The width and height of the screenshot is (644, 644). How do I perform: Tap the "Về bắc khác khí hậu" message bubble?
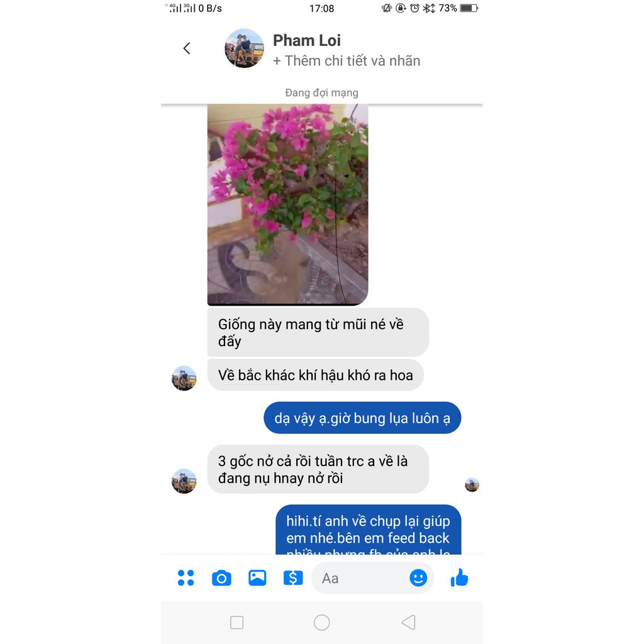click(316, 375)
